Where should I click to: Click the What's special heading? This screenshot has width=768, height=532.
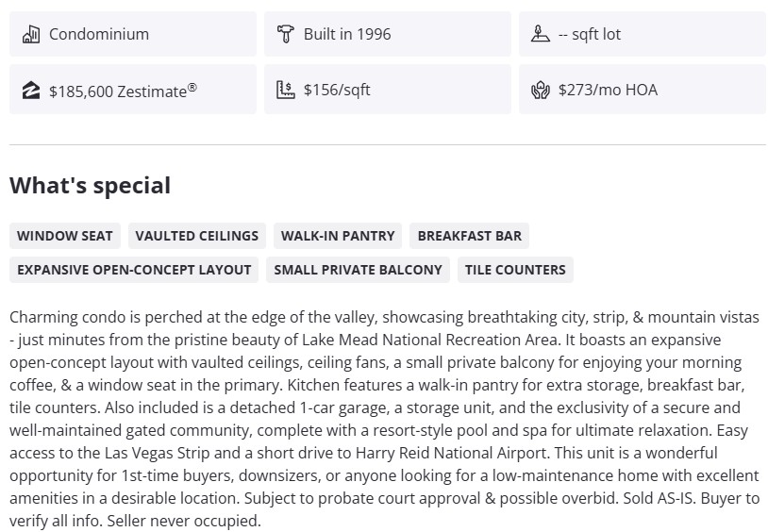click(90, 186)
